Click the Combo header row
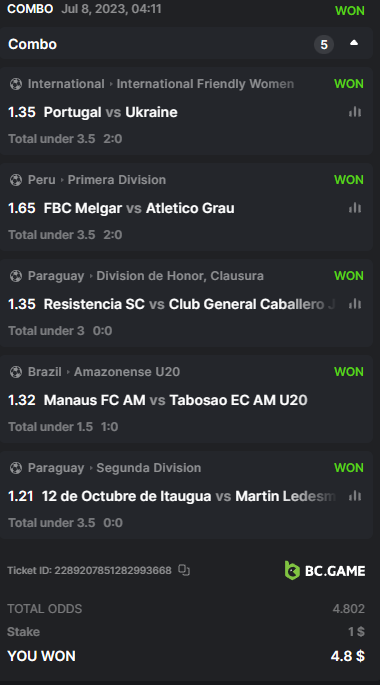This screenshot has width=380, height=685. coord(187,43)
